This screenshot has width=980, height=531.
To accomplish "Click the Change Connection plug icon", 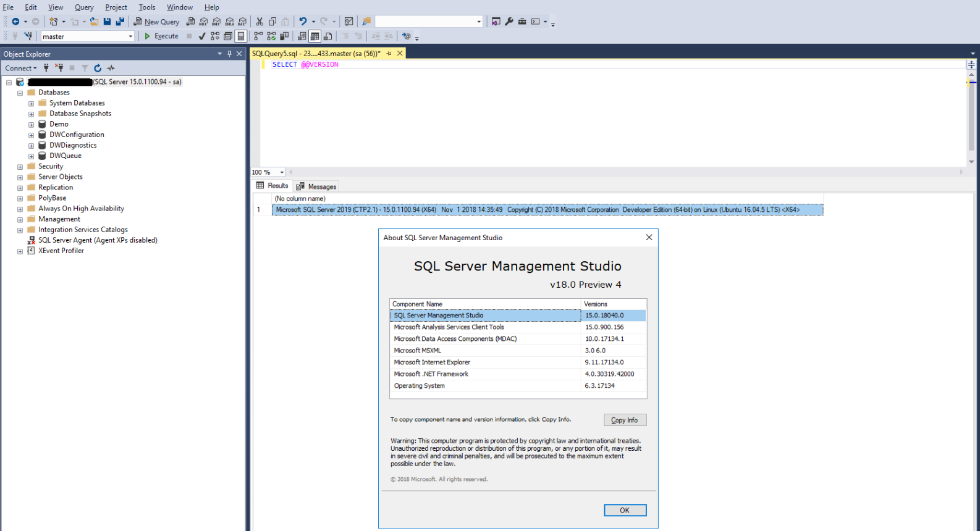I will (28, 36).
